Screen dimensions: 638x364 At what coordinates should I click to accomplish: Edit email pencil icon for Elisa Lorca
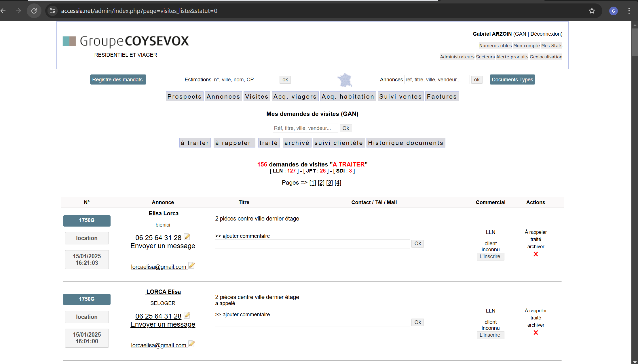click(x=191, y=265)
